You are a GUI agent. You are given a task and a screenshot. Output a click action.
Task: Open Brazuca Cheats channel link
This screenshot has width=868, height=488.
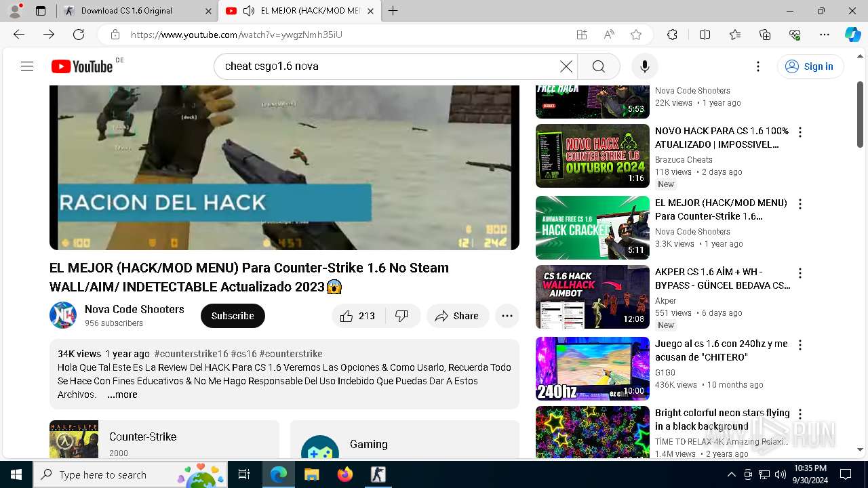pos(684,160)
